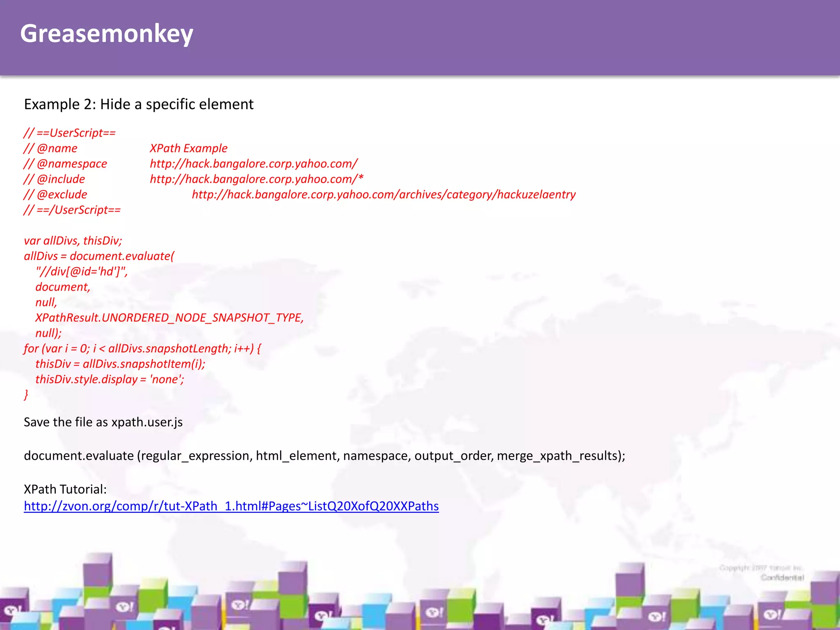Open the zvon.org XPath tutorial link

click(x=231, y=506)
